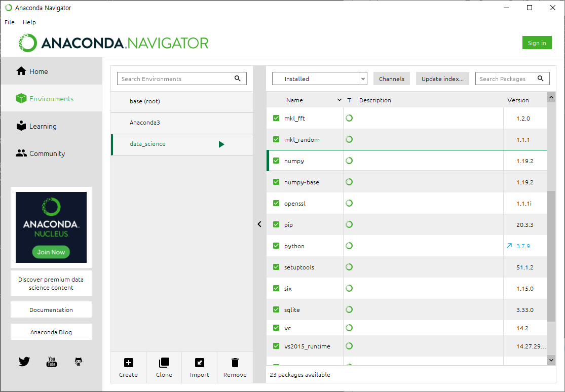565x392 pixels.
Task: Click the package list scroll-down arrow
Action: coord(551,360)
